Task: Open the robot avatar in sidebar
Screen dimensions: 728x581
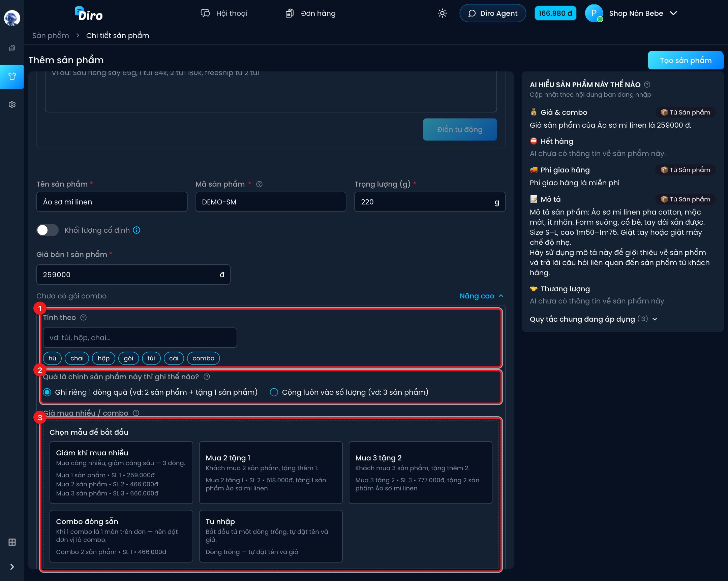Action: point(12,18)
